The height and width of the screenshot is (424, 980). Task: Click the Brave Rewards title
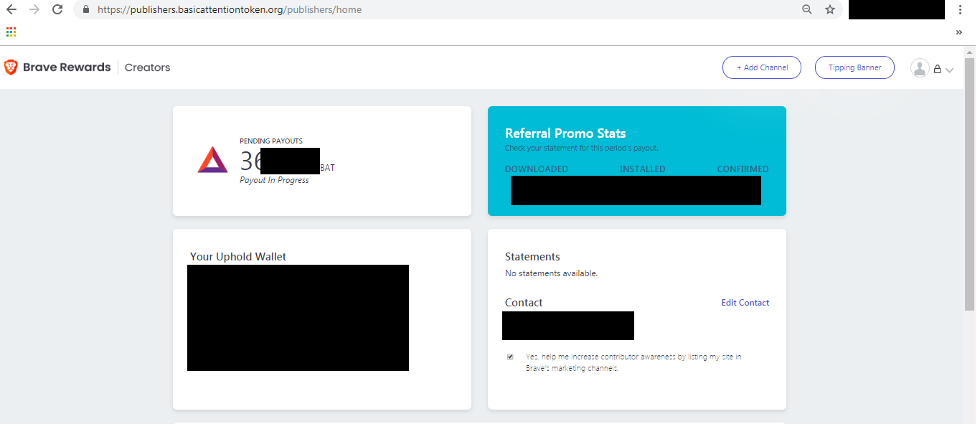(67, 67)
